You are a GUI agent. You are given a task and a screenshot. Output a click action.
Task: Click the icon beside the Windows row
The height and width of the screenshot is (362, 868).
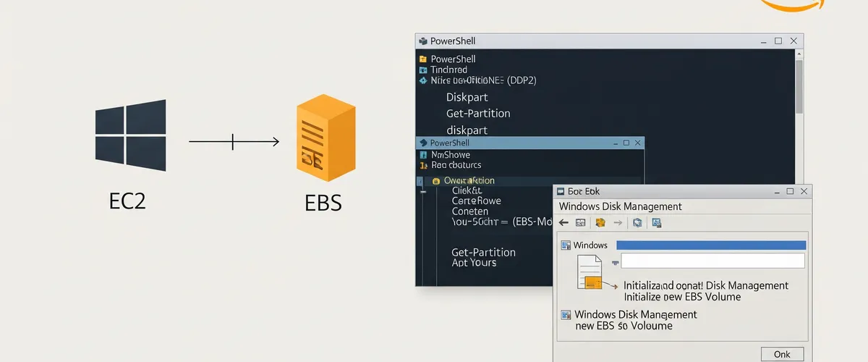566,245
